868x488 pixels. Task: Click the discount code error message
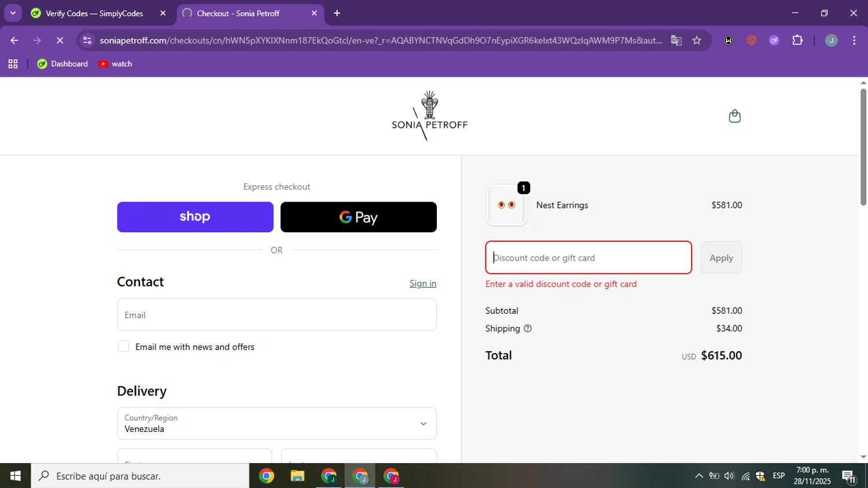[x=561, y=284]
